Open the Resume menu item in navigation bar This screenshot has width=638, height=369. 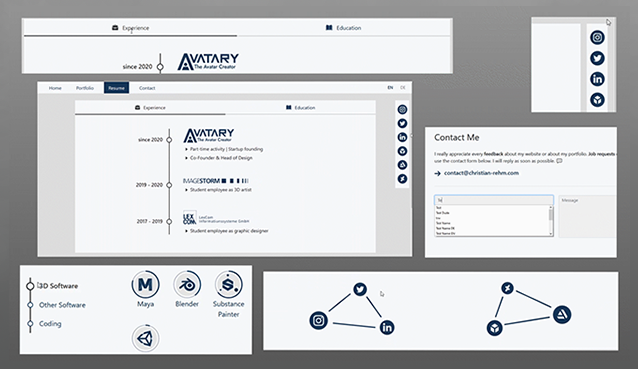[116, 88]
